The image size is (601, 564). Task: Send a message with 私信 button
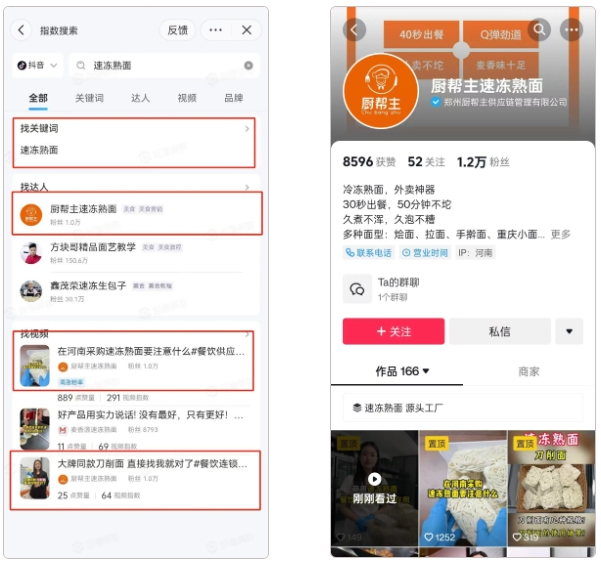click(x=500, y=331)
